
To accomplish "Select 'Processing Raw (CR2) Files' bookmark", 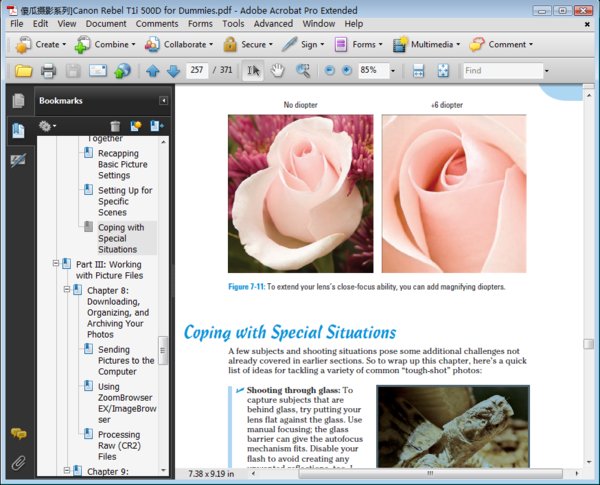I will pos(119,446).
